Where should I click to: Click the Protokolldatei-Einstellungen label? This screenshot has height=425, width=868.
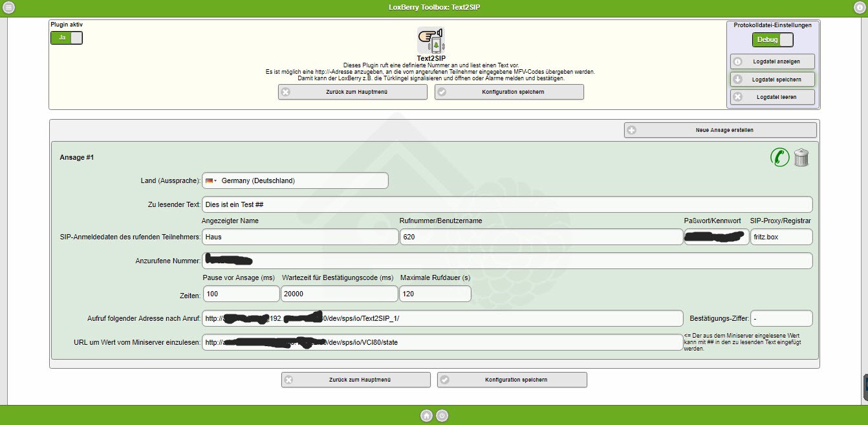click(x=772, y=25)
